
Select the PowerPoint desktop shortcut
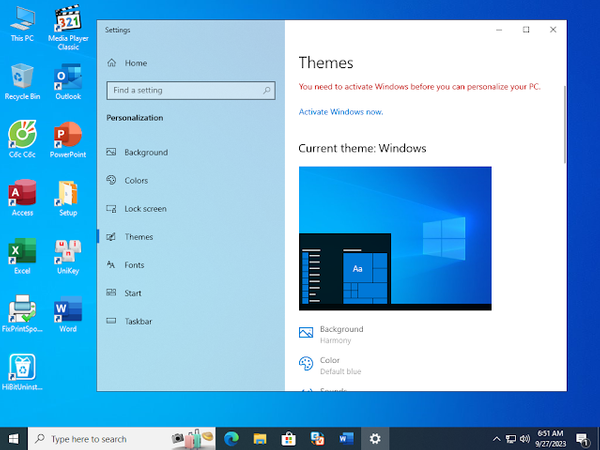click(68, 139)
